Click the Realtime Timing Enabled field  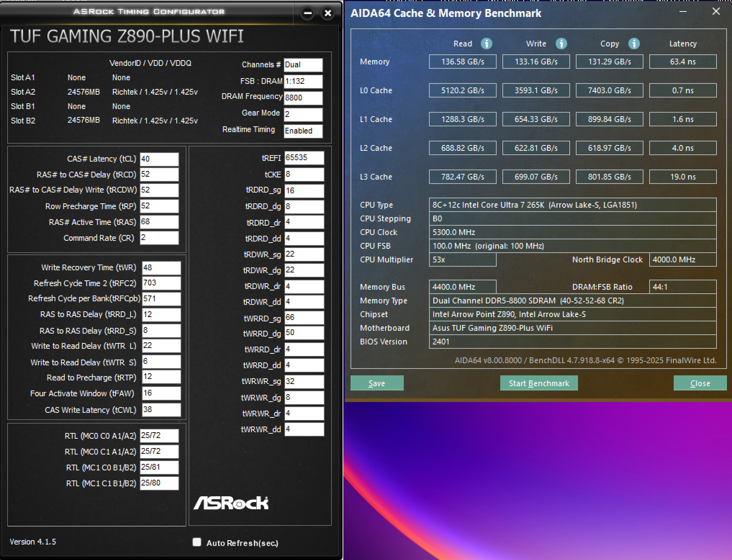(303, 131)
